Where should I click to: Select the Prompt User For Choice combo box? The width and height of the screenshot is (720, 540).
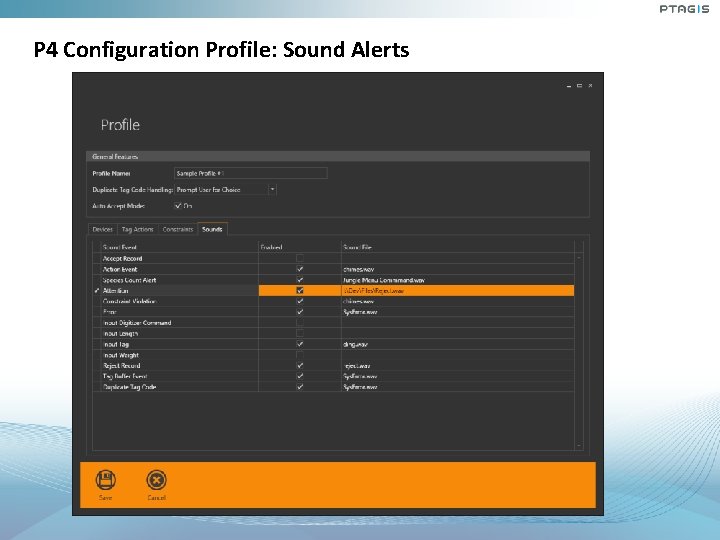[225, 190]
